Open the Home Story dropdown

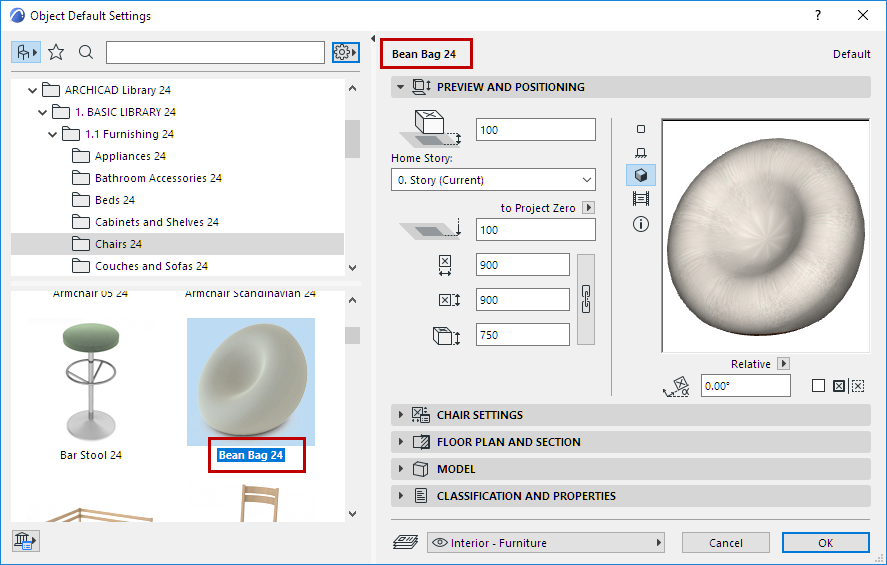(x=493, y=180)
